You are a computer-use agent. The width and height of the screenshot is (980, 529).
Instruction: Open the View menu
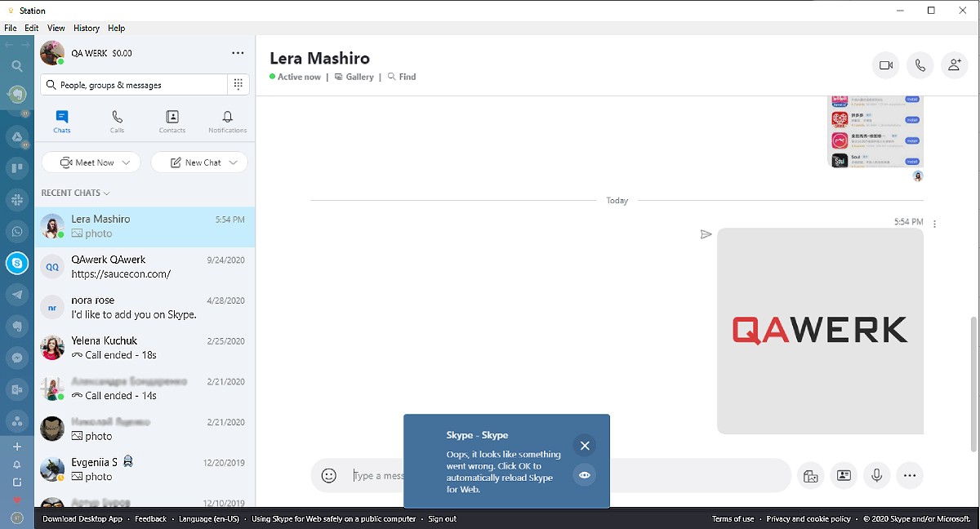(56, 28)
